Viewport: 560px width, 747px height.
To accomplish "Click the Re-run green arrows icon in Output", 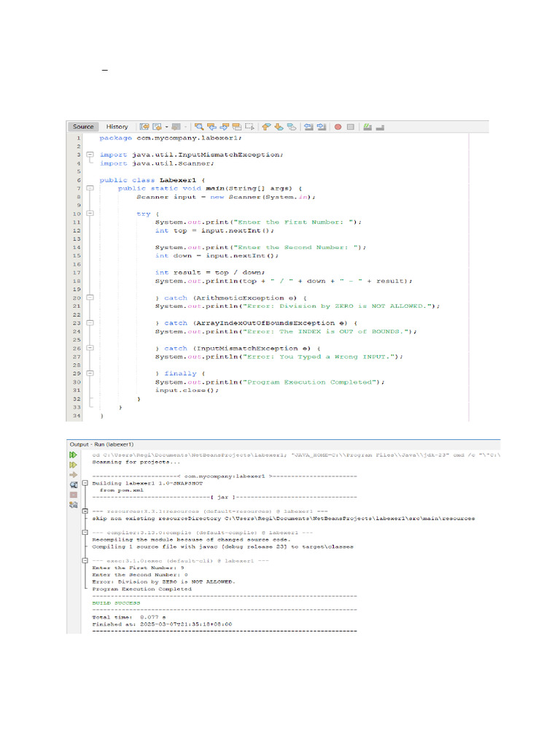I will coord(73,454).
